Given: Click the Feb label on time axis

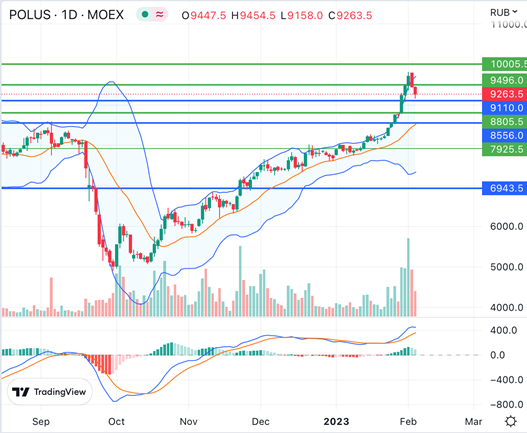Looking at the screenshot, I should tap(408, 422).
